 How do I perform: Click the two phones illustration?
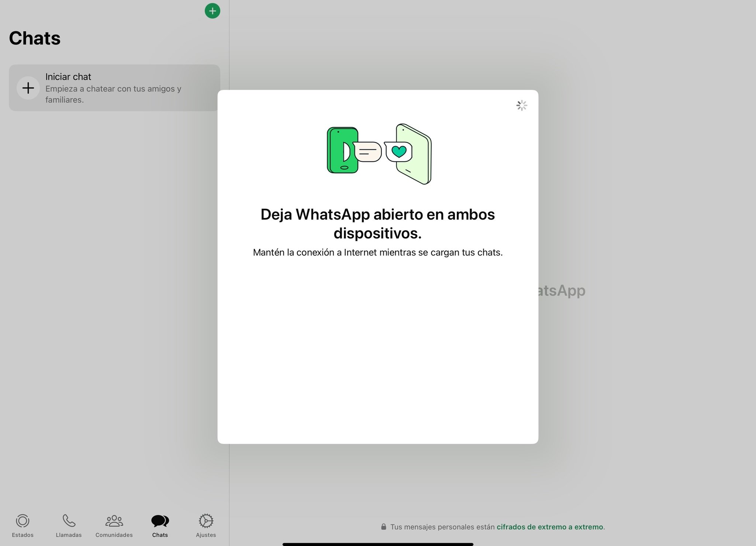(379, 154)
